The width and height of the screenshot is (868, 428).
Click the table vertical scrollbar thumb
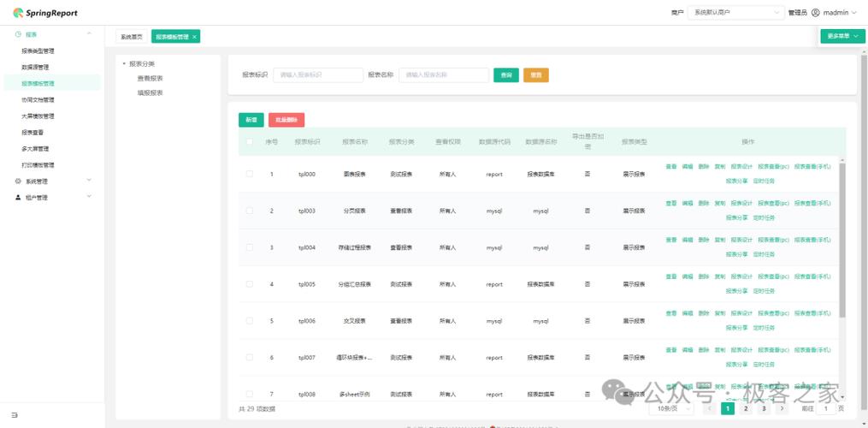842,241
